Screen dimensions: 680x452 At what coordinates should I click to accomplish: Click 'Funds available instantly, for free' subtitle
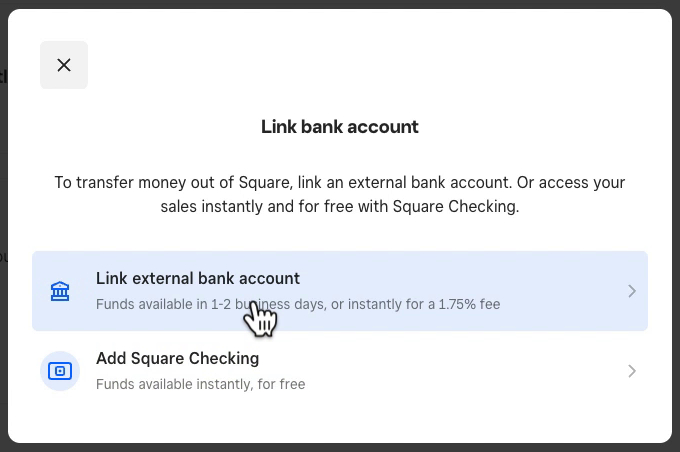pyautogui.click(x=200, y=384)
